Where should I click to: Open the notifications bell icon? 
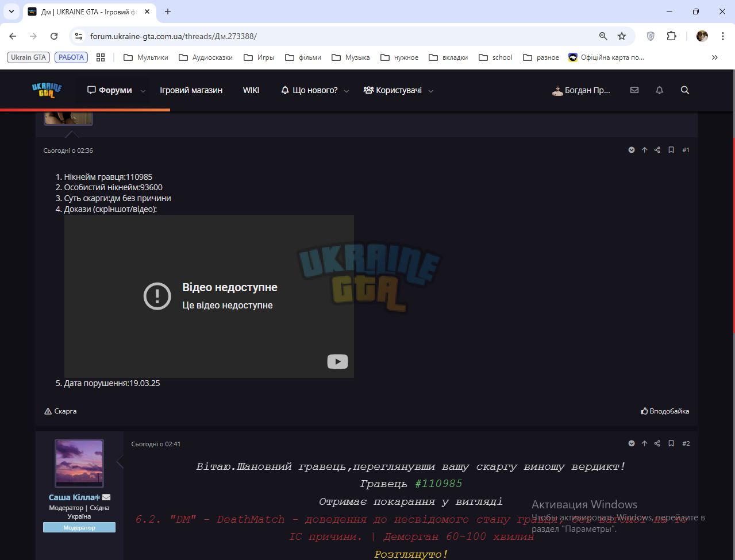point(660,90)
